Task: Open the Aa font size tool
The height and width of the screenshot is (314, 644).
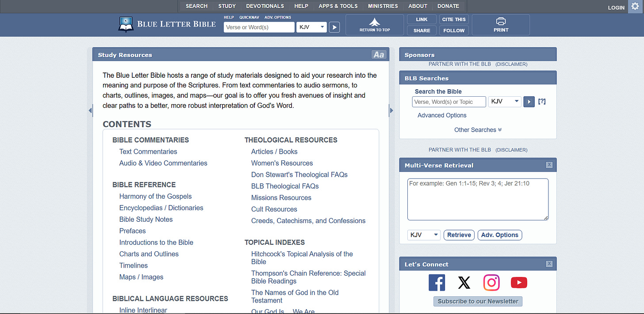Action: point(379,55)
